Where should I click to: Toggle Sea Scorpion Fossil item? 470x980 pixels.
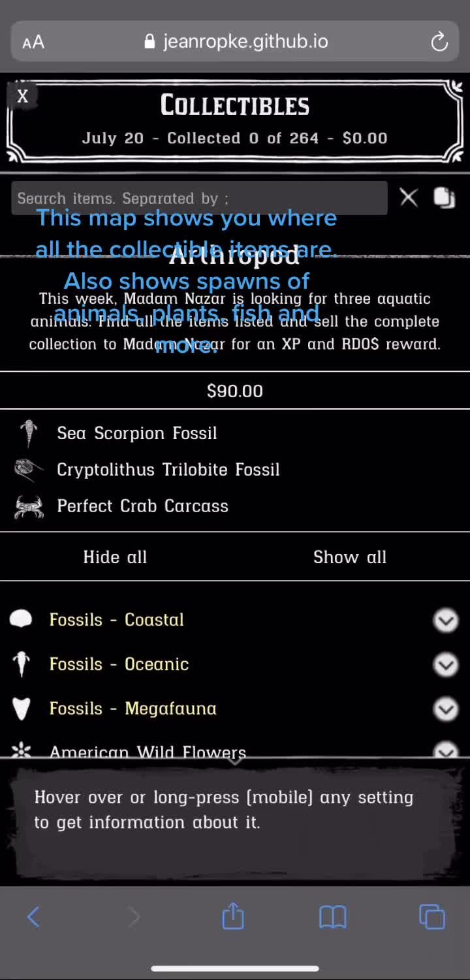[x=136, y=433]
